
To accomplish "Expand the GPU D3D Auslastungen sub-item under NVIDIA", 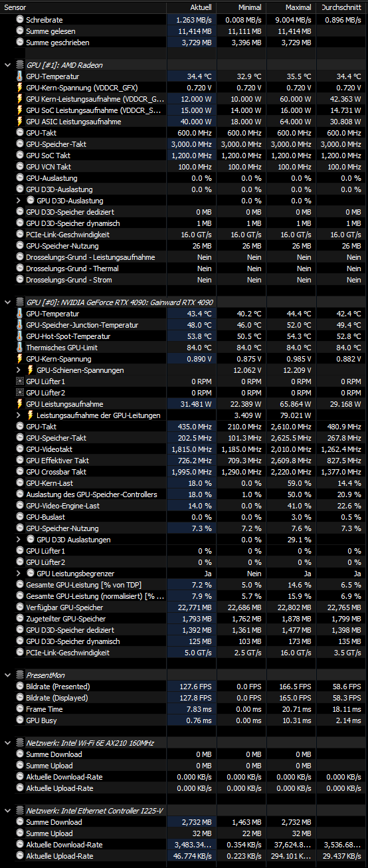I will pos(19,540).
